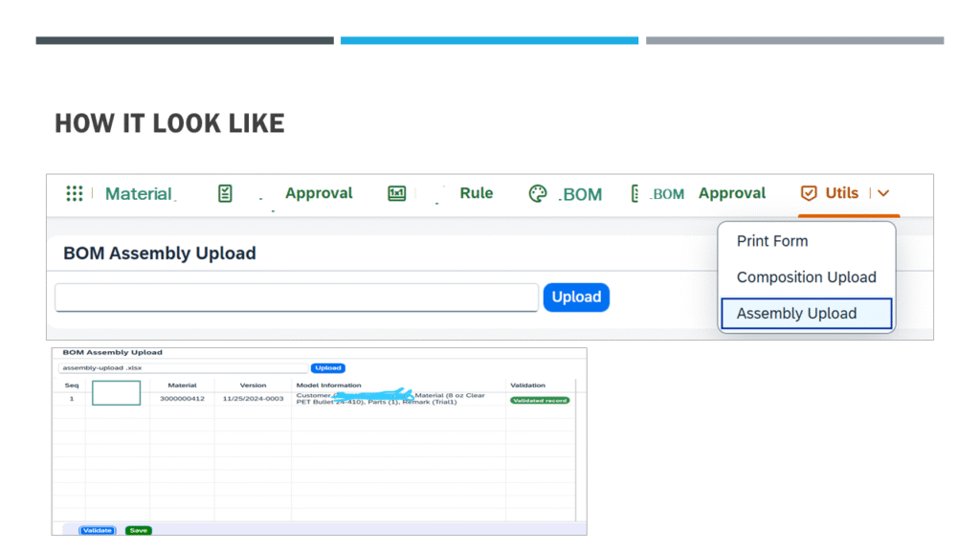Open the Material tab

click(139, 194)
